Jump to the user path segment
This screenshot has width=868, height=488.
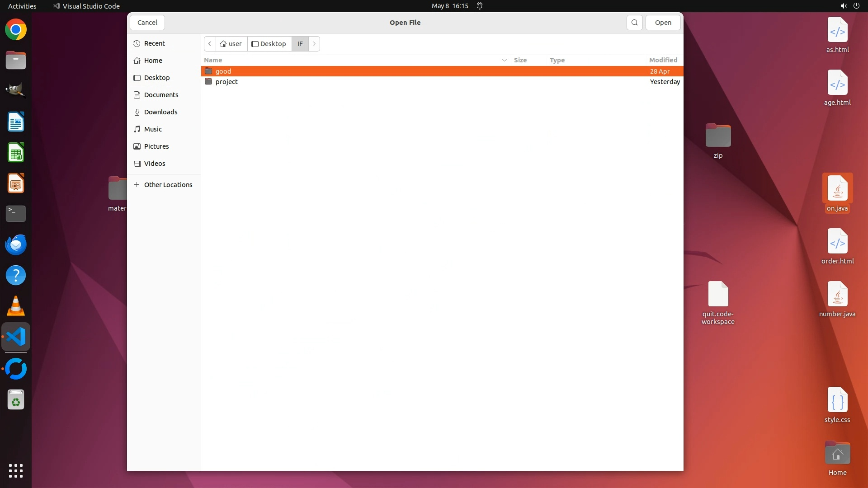click(x=231, y=44)
